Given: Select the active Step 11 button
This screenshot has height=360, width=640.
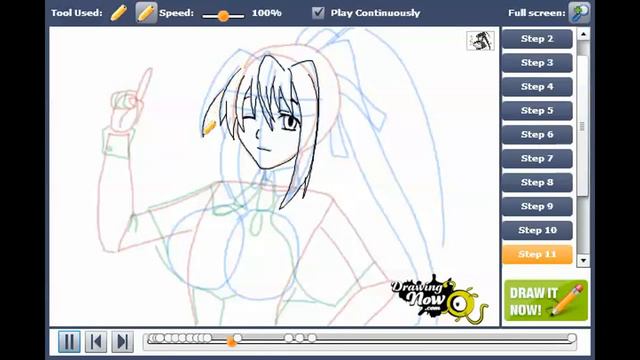Looking at the screenshot, I should click(537, 254).
